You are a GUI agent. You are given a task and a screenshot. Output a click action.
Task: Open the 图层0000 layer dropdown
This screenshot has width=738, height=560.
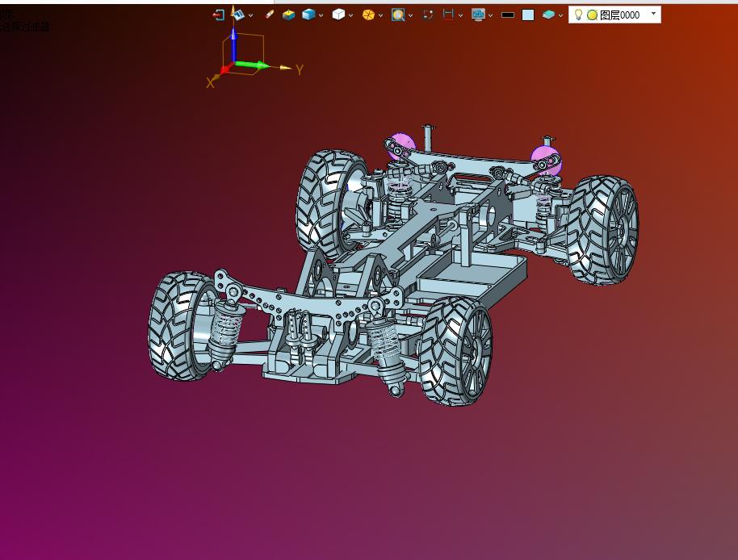pos(653,14)
